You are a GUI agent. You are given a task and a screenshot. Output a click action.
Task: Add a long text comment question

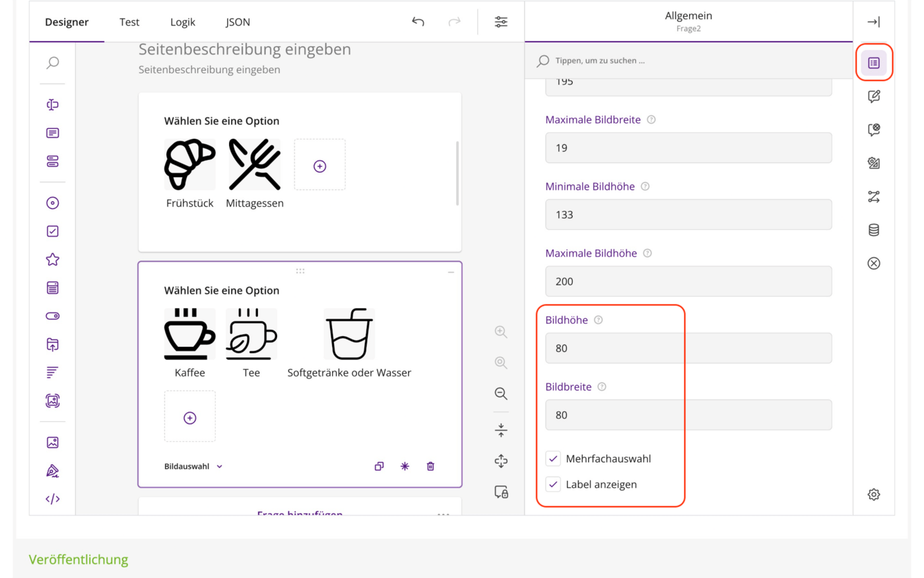point(53,133)
